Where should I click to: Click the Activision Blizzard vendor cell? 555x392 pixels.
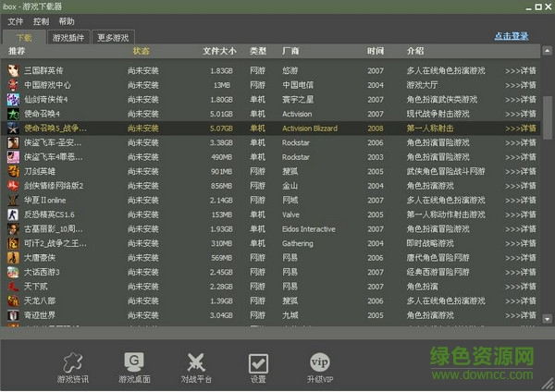[x=310, y=129]
